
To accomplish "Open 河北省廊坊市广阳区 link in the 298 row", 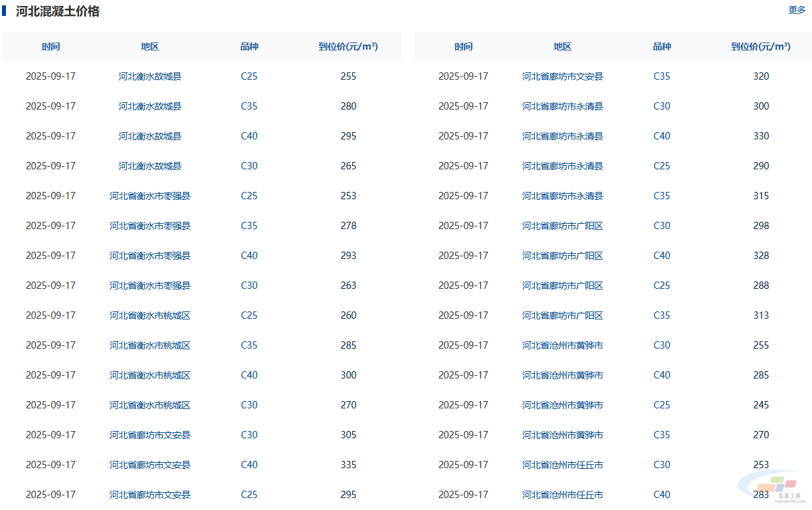I will coord(563,226).
